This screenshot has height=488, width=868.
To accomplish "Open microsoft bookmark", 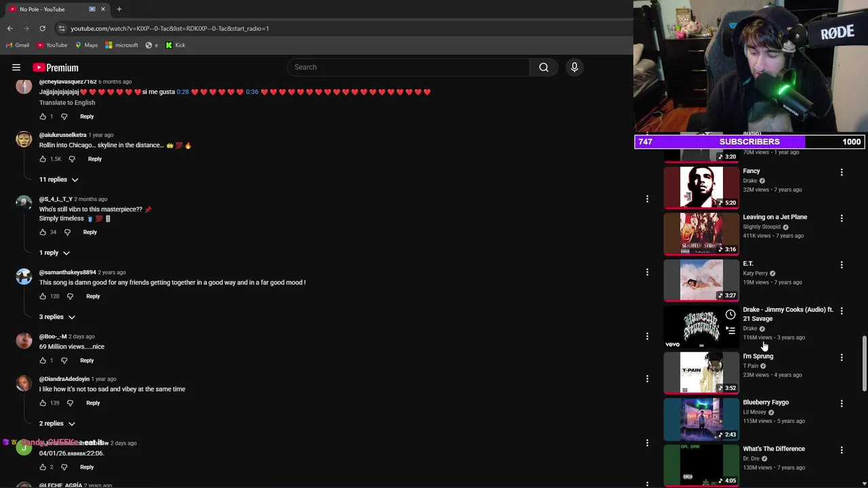I will 121,45.
